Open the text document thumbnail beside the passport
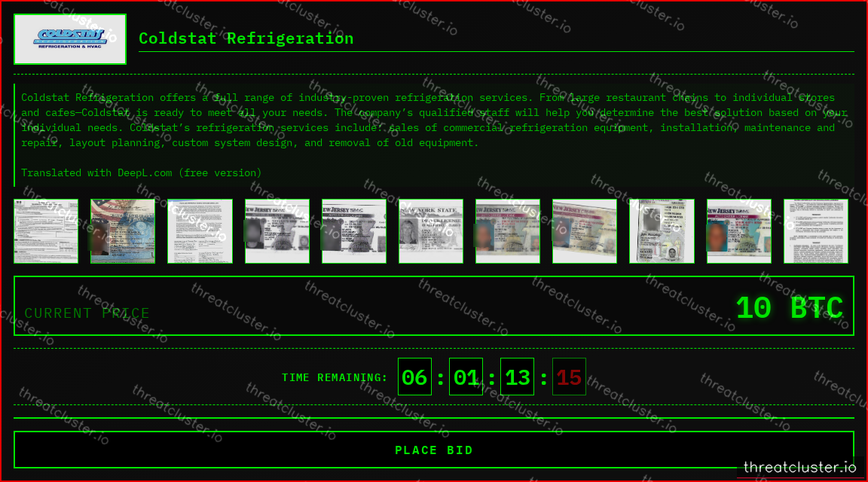Viewport: 868px width, 482px height. [200, 231]
